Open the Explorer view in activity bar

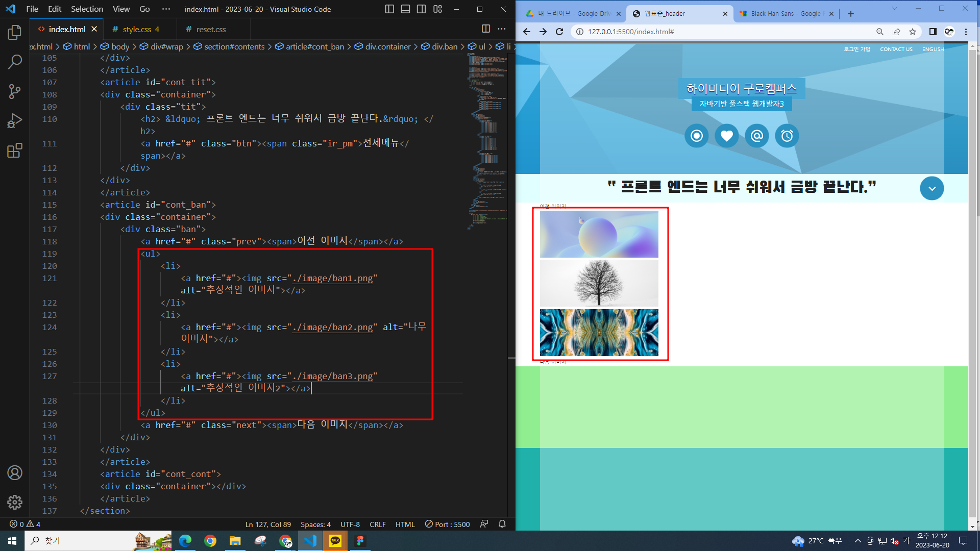pos(15,33)
